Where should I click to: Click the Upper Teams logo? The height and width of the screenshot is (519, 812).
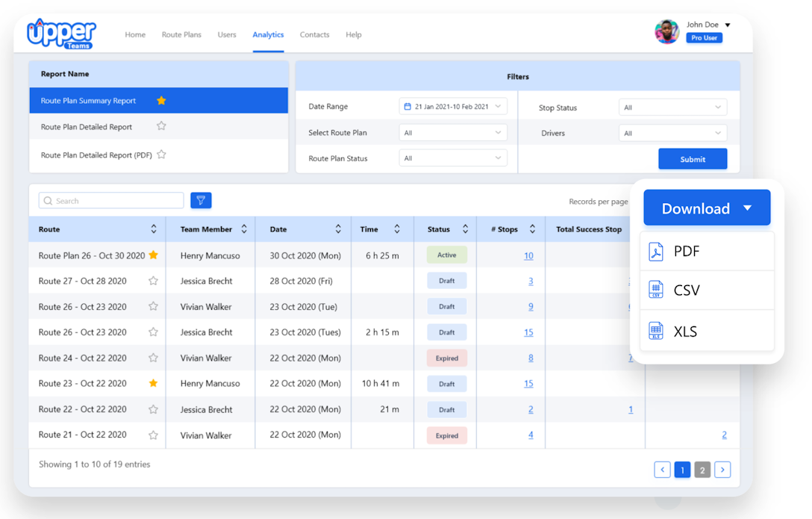tap(61, 34)
